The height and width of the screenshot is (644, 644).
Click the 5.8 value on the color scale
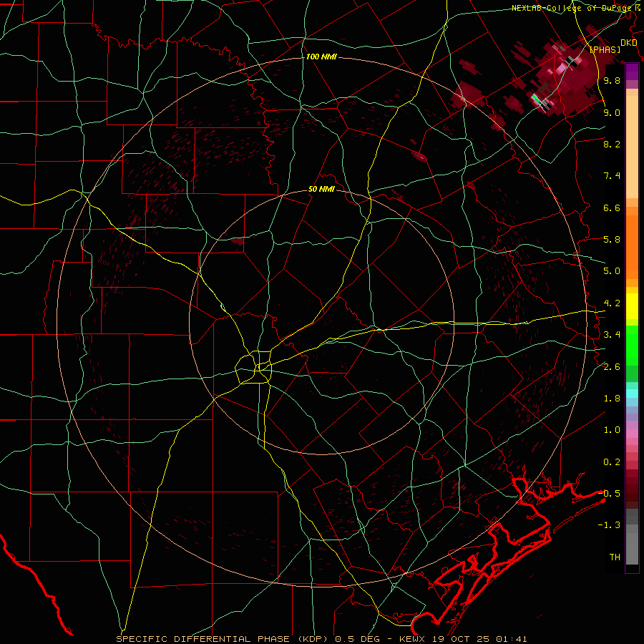click(x=612, y=240)
